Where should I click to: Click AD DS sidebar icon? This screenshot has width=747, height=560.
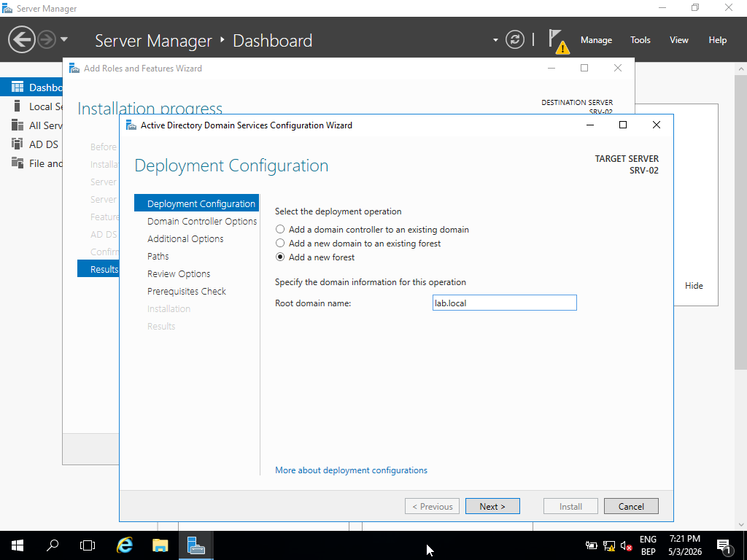coord(18,144)
